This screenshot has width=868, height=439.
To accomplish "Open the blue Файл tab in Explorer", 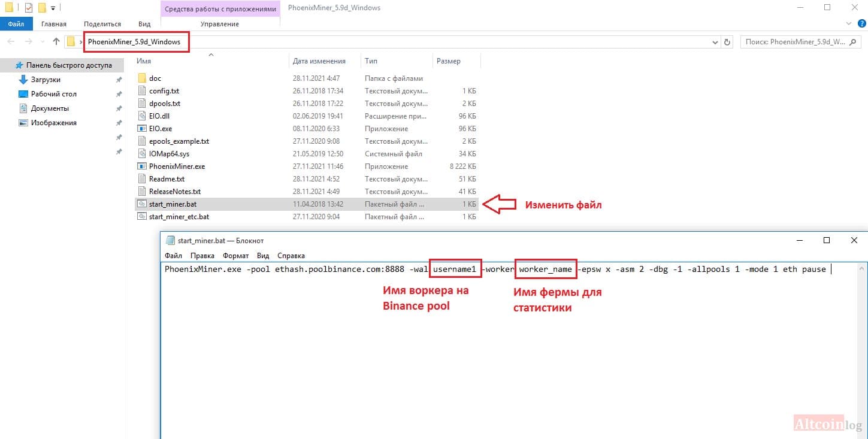I will click(16, 24).
